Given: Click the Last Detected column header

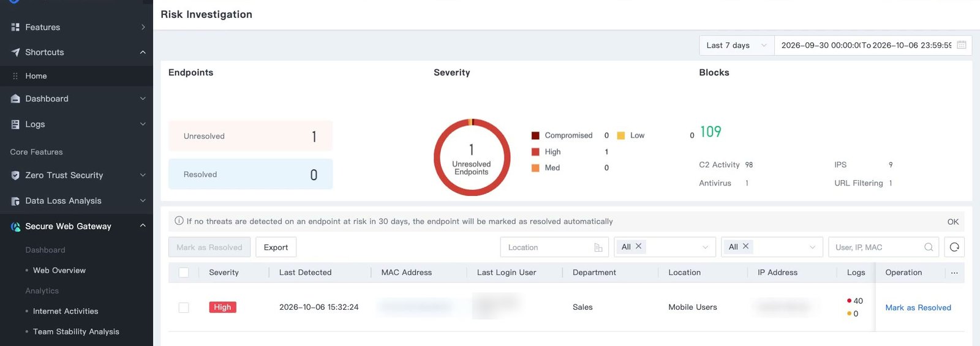Looking at the screenshot, I should point(305,273).
